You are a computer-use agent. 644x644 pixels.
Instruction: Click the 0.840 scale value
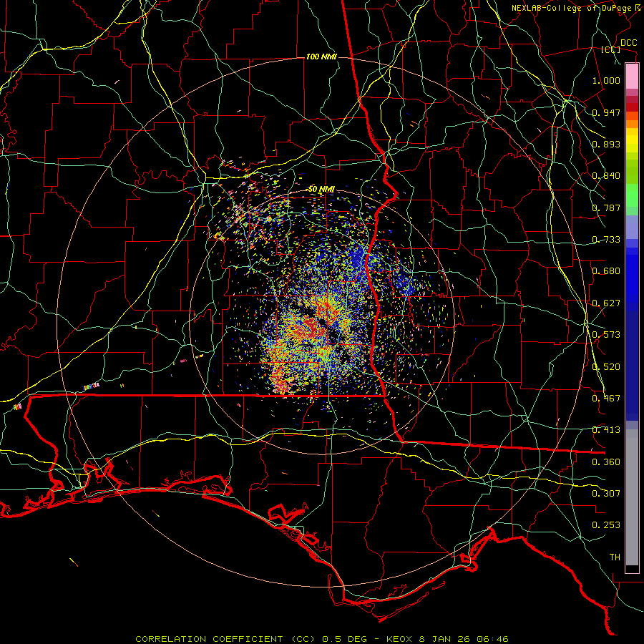pyautogui.click(x=606, y=176)
